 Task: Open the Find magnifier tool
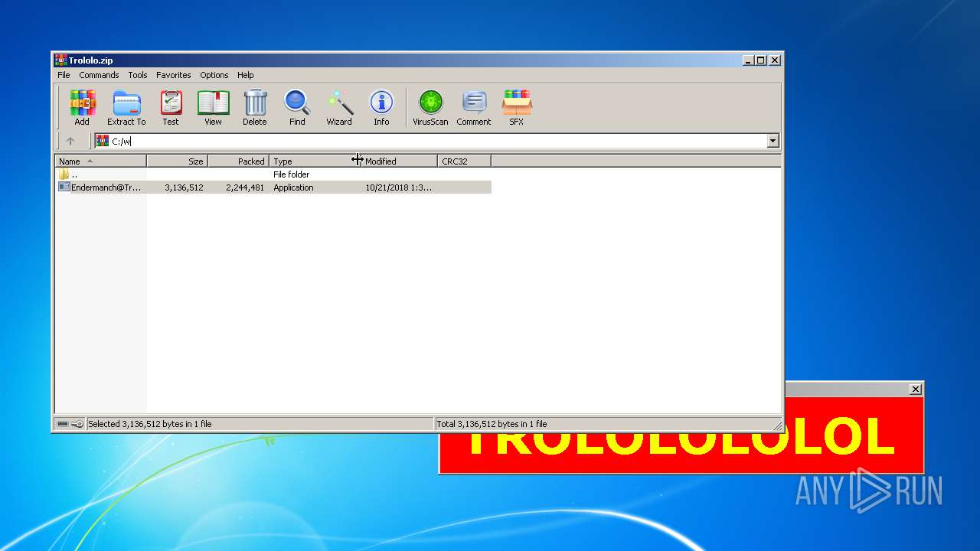297,107
